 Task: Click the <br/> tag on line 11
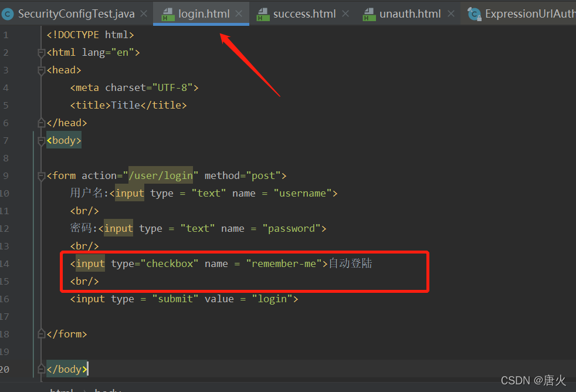(x=84, y=211)
